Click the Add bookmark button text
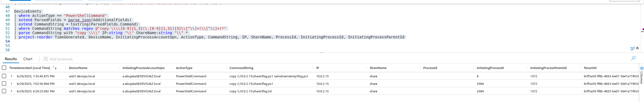The width and height of the screenshot is (644, 102). 61,59
